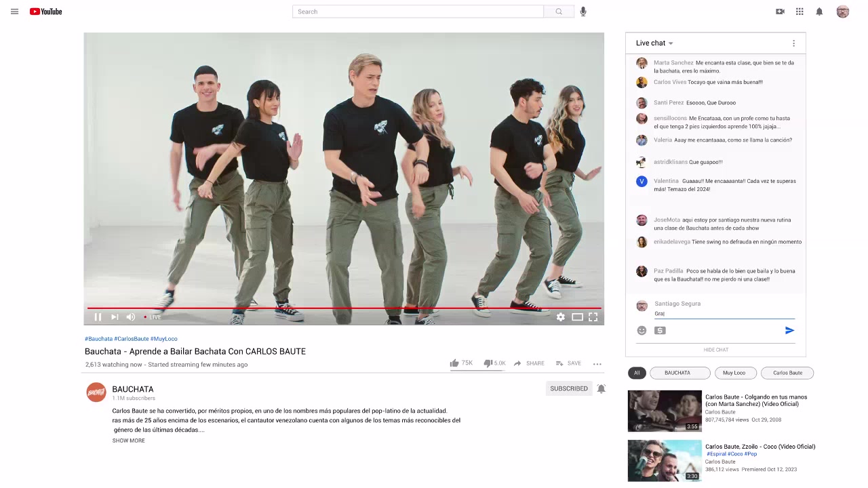
Task: Hide the live chat panel
Action: pyautogui.click(x=716, y=350)
